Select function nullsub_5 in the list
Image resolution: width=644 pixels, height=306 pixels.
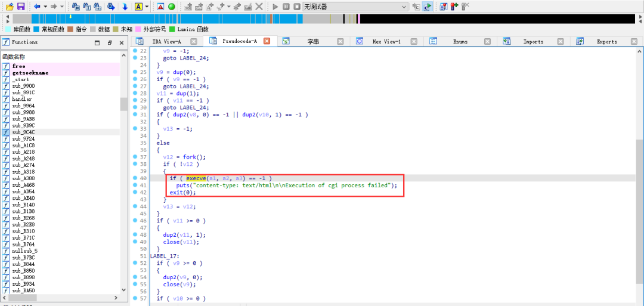pyautogui.click(x=61, y=251)
